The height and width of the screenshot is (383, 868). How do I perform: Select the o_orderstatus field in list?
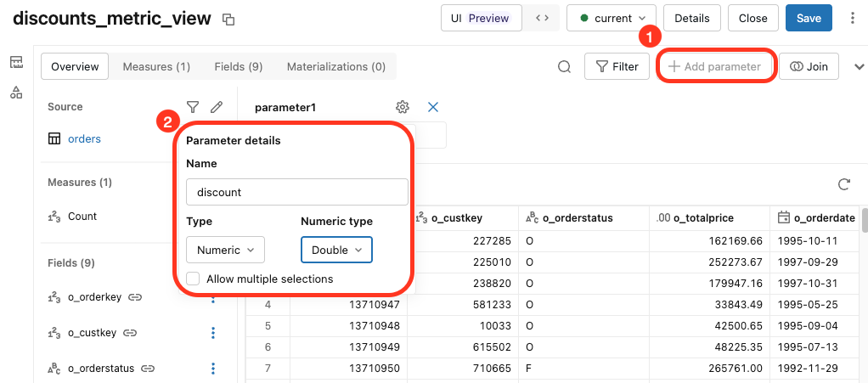tap(101, 368)
